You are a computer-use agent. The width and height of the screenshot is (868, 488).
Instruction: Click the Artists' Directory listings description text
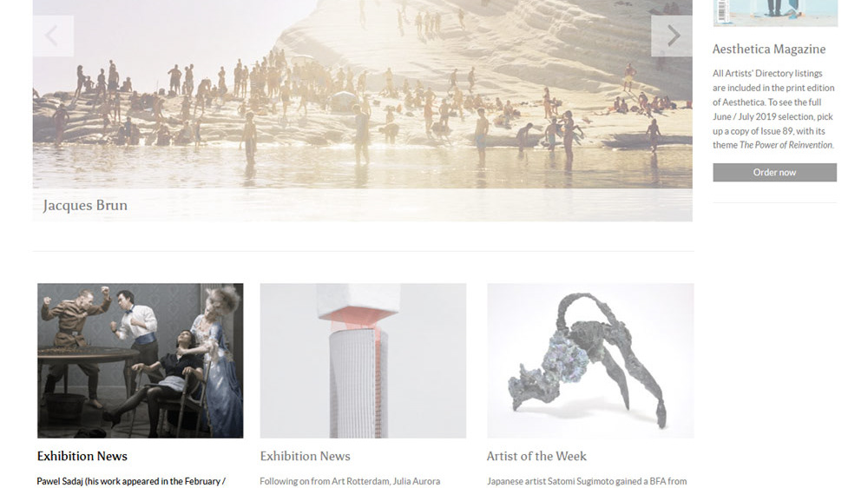pos(773,109)
